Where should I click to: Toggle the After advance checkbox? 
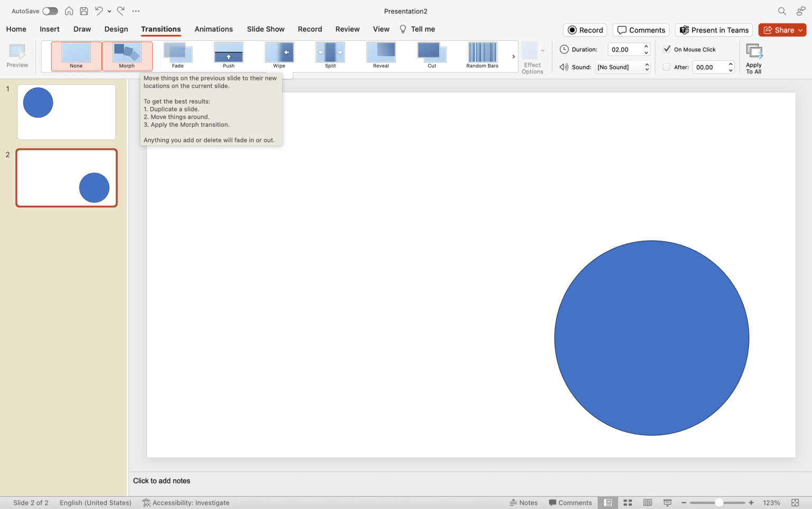click(x=667, y=67)
